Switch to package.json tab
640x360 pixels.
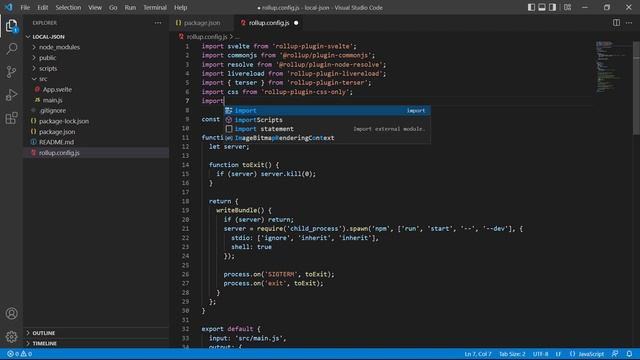pyautogui.click(x=201, y=23)
